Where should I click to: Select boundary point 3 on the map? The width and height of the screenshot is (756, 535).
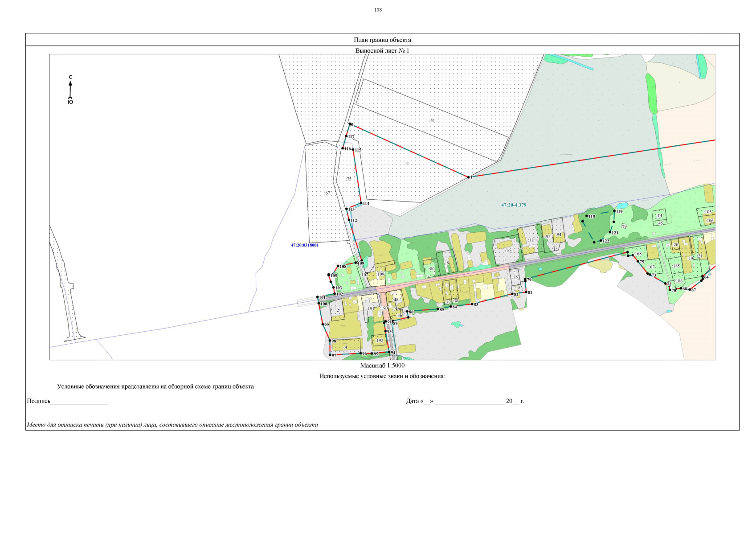(x=468, y=177)
